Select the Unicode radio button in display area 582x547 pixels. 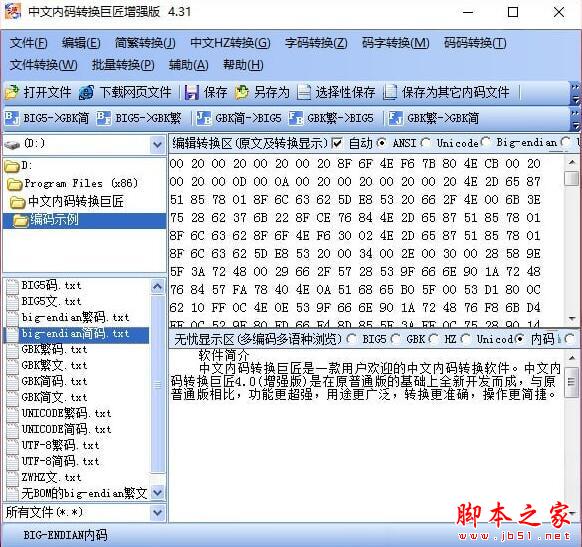466,338
